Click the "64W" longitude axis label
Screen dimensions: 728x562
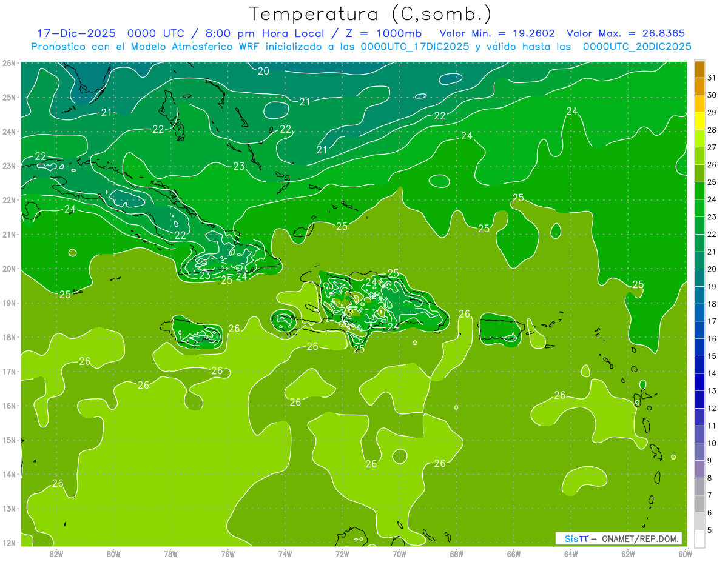click(x=571, y=553)
